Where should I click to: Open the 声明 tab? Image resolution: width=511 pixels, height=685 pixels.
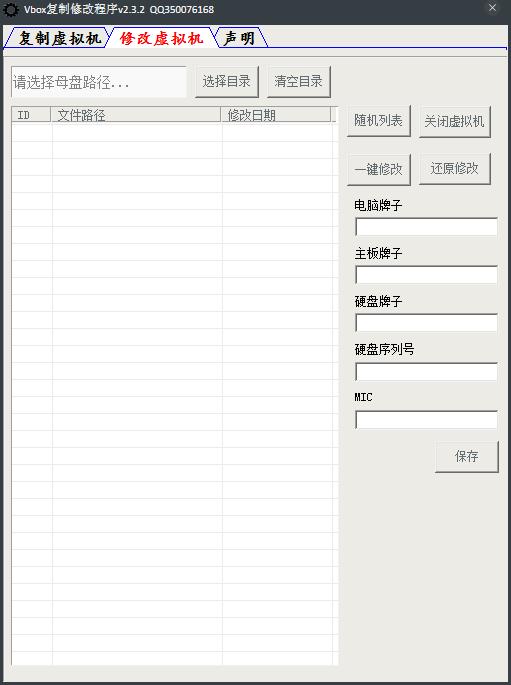240,38
